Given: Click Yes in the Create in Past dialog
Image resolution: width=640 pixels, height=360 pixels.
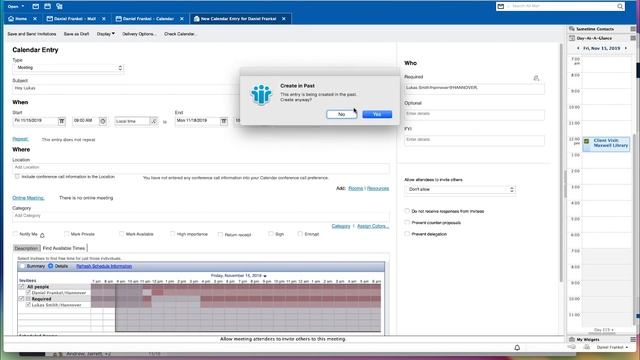Looking at the screenshot, I should tap(377, 114).
